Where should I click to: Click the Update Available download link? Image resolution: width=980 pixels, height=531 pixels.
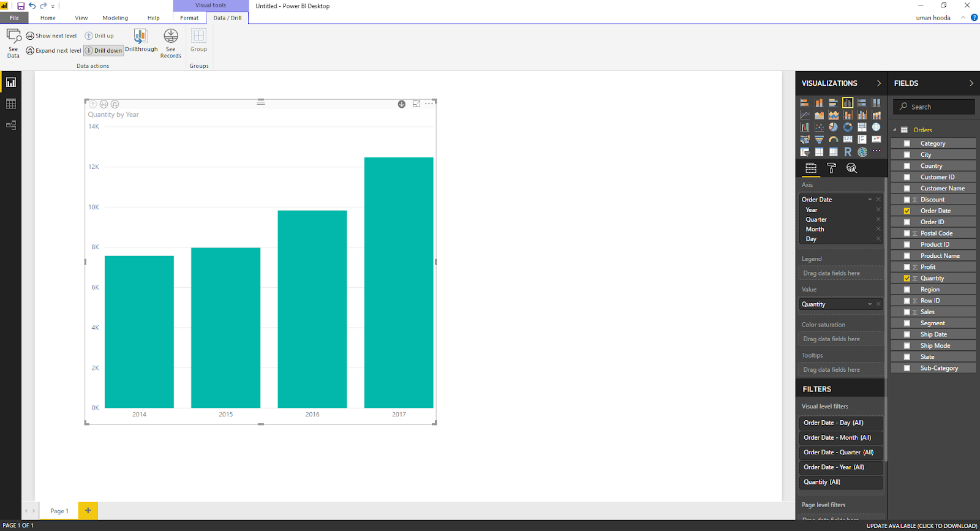pyautogui.click(x=922, y=525)
